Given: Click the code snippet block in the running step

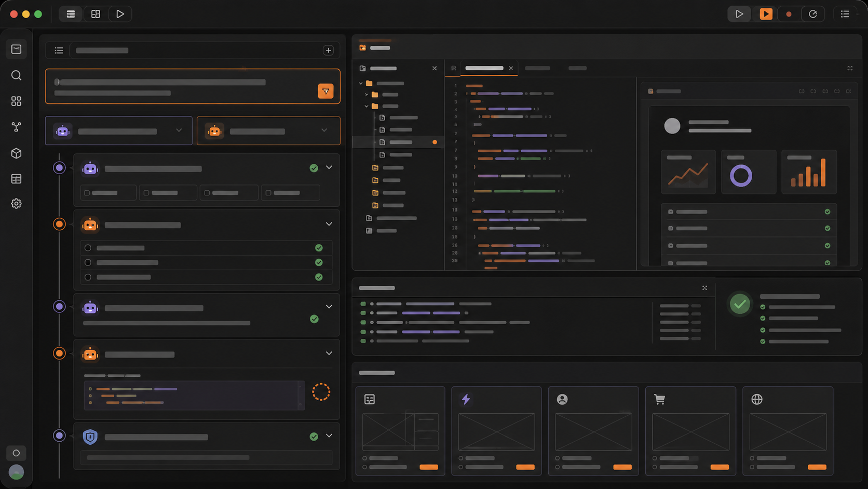Looking at the screenshot, I should (x=194, y=395).
